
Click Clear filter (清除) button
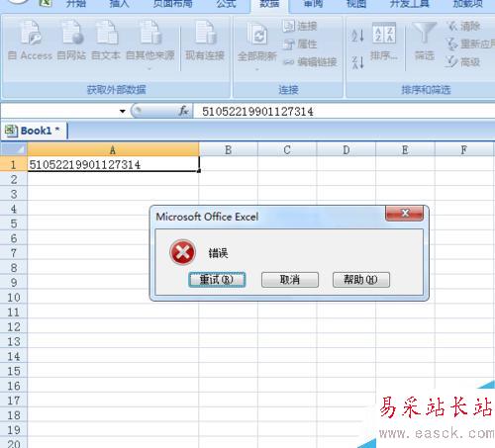(463, 26)
